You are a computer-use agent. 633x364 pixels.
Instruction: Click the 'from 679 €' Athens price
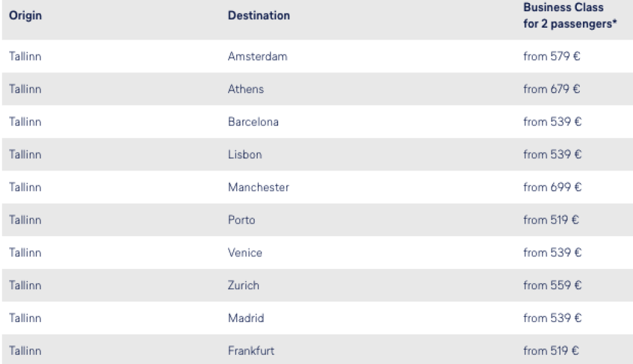pyautogui.click(x=551, y=89)
